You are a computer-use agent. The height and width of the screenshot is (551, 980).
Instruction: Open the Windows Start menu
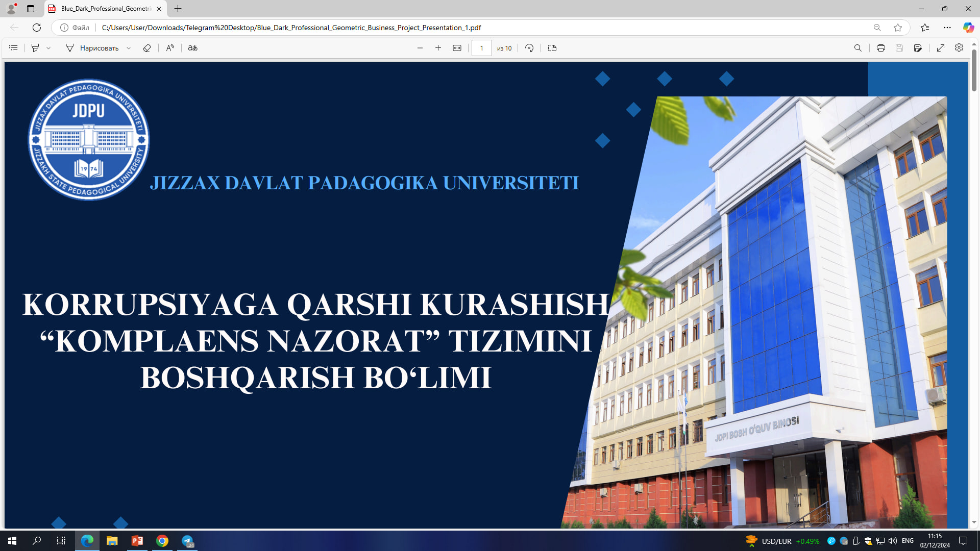pyautogui.click(x=12, y=541)
